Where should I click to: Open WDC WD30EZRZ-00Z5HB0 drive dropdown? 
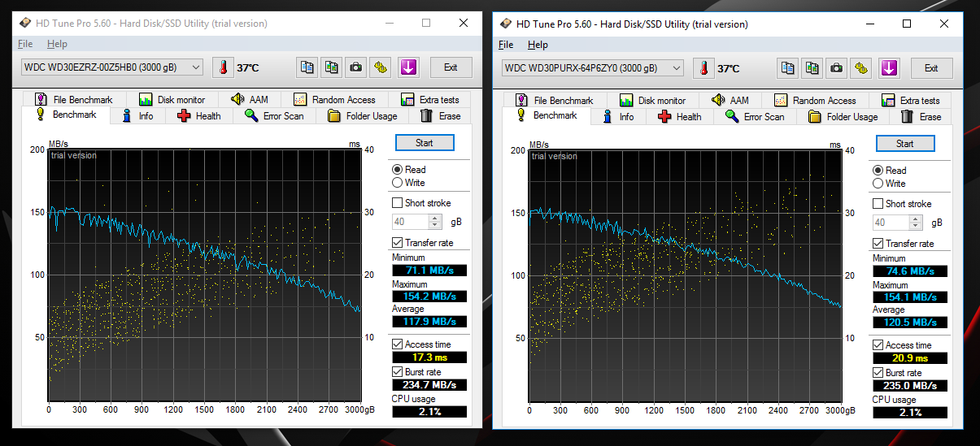click(x=112, y=67)
